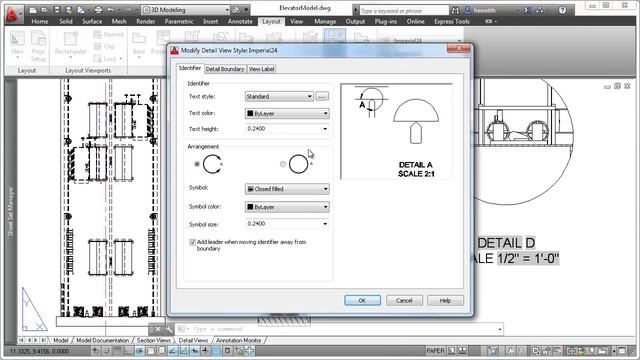Toggle the Quick Properties status bar button
Screen dimensions: 640x360
coord(227,351)
